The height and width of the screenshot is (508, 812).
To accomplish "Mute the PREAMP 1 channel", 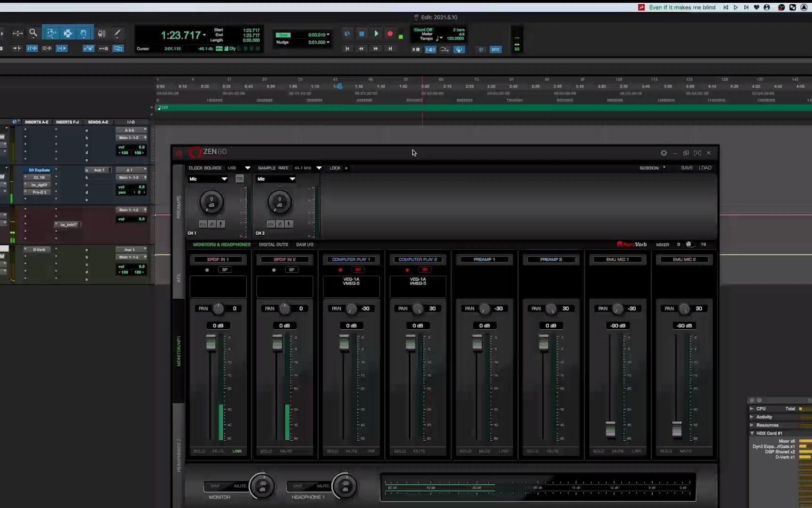I will (484, 451).
